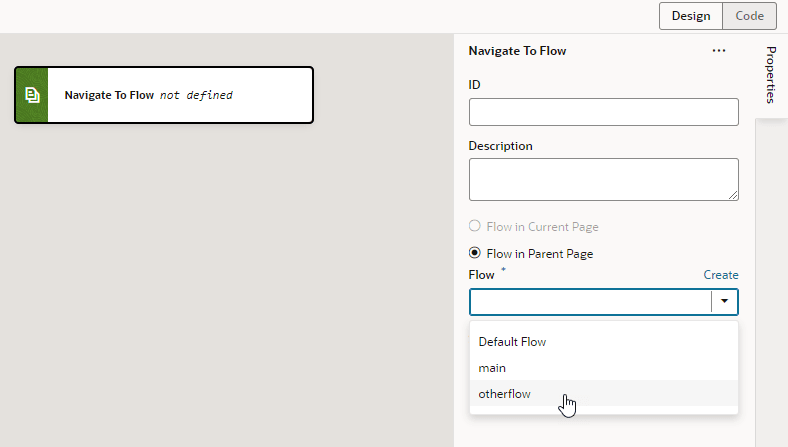Image resolution: width=788 pixels, height=447 pixels.
Task: Open the Properties side tab
Action: tap(770, 75)
